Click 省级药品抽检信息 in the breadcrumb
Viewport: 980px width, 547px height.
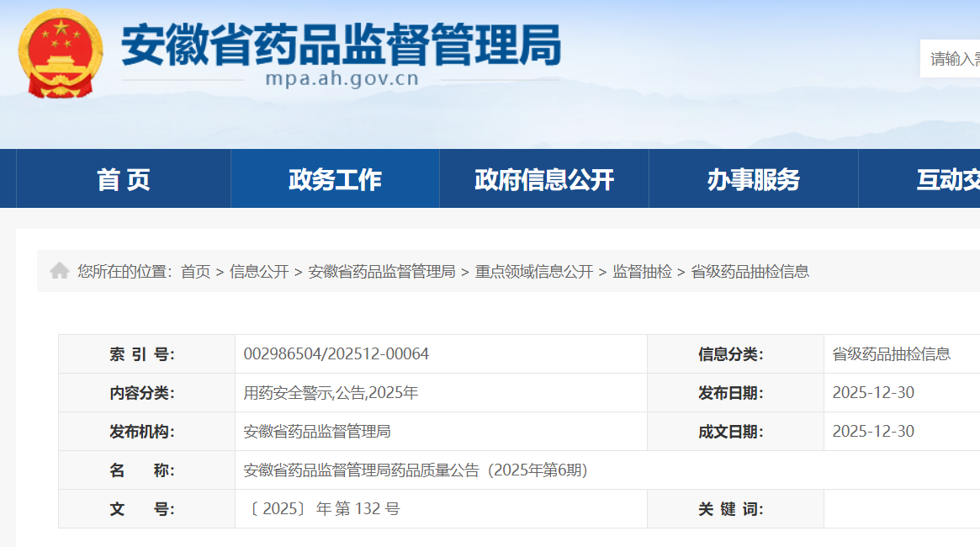(750, 272)
